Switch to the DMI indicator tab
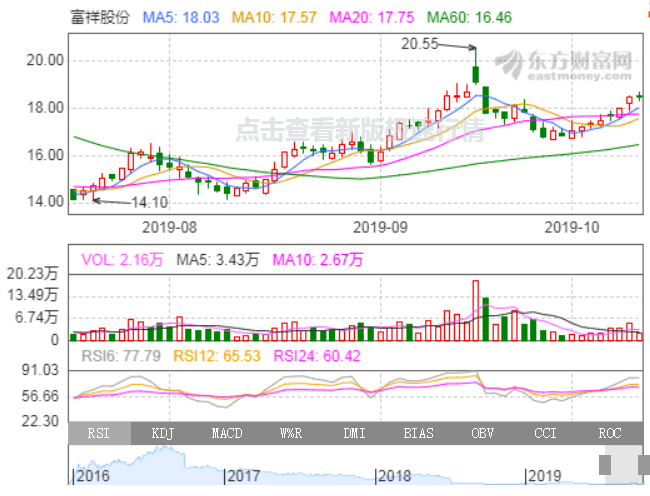The height and width of the screenshot is (496, 650). [354, 433]
